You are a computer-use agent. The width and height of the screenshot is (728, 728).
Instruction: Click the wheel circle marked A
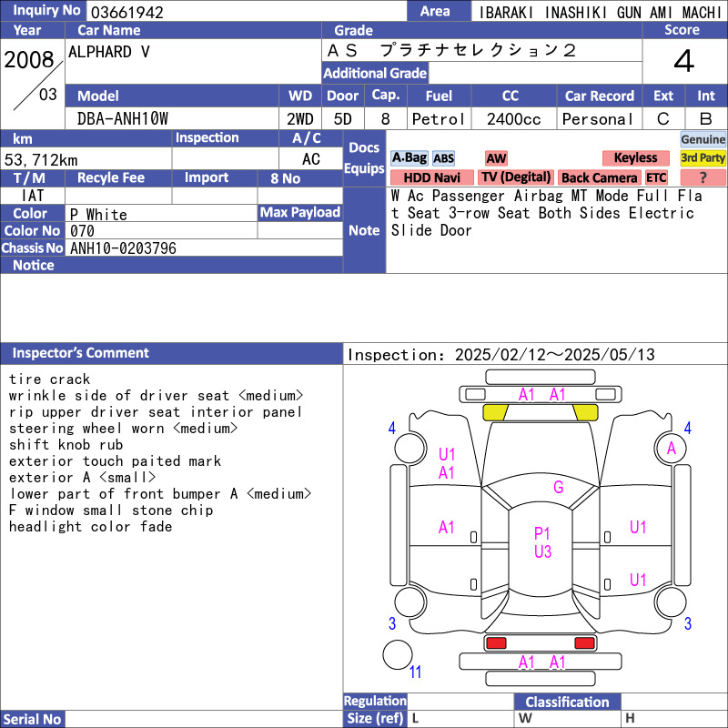pyautogui.click(x=672, y=448)
